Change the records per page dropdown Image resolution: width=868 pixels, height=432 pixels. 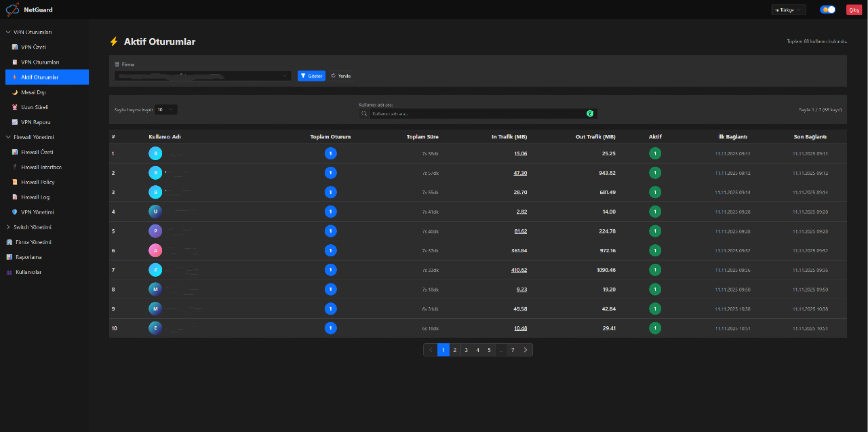(166, 110)
